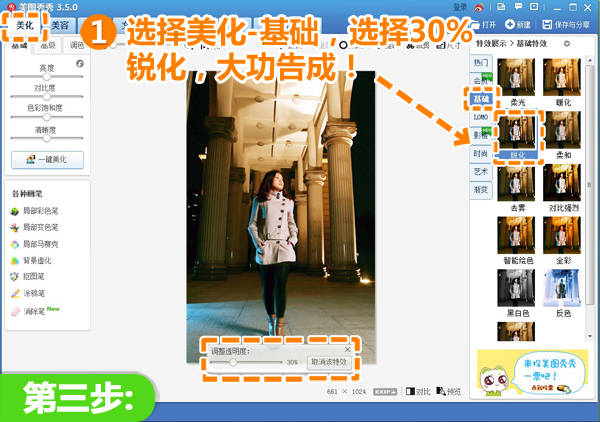The image size is (600, 422).
Task: Open the 艺术 effects category
Action: click(481, 171)
